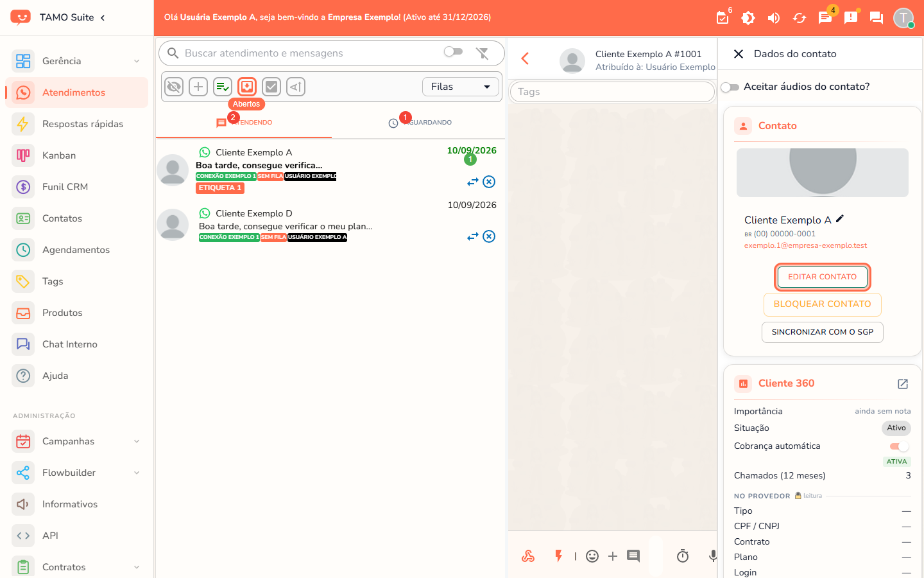Screen dimensions: 924x578
Task: Click transfer arrows icon for Cliente Exemplo D
Action: 473,236
